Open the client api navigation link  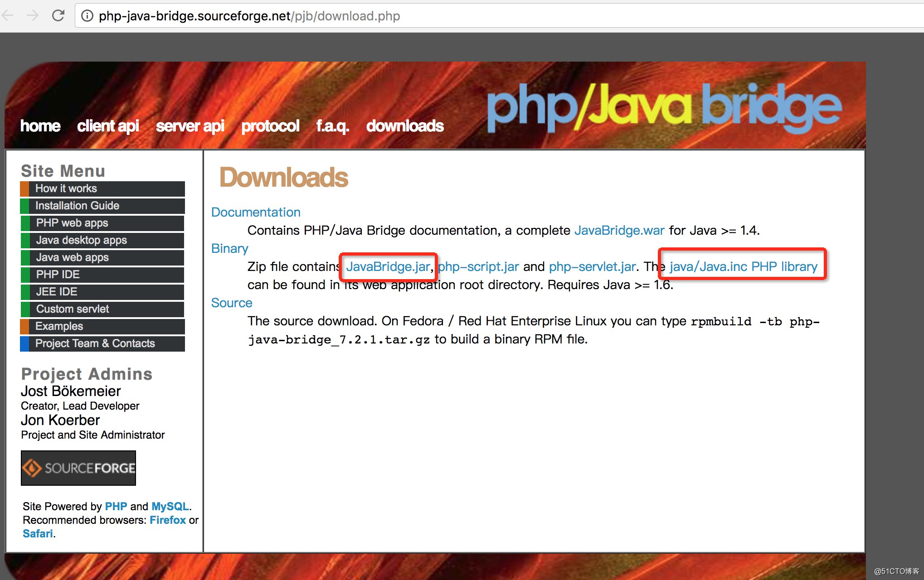108,126
